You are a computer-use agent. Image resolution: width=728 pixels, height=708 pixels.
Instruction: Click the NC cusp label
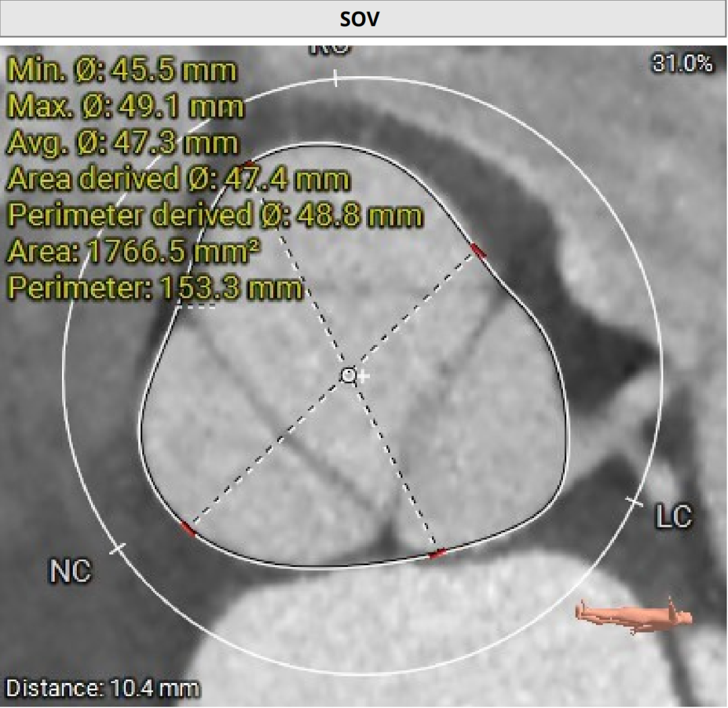click(71, 571)
